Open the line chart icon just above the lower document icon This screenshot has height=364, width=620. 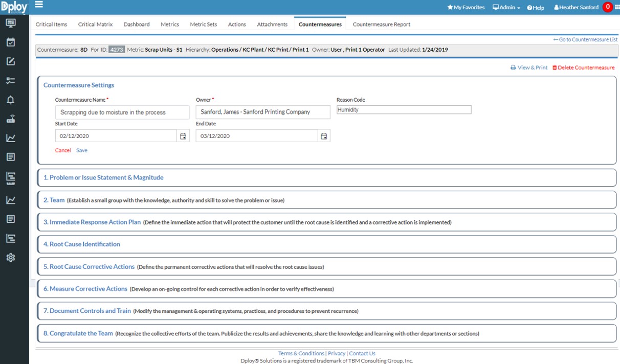[11, 200]
